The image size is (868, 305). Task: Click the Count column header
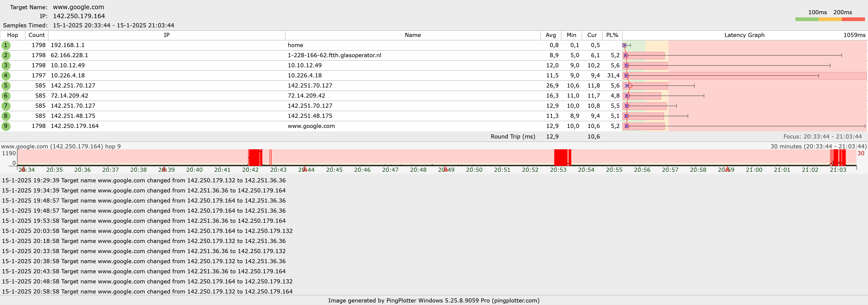point(37,35)
